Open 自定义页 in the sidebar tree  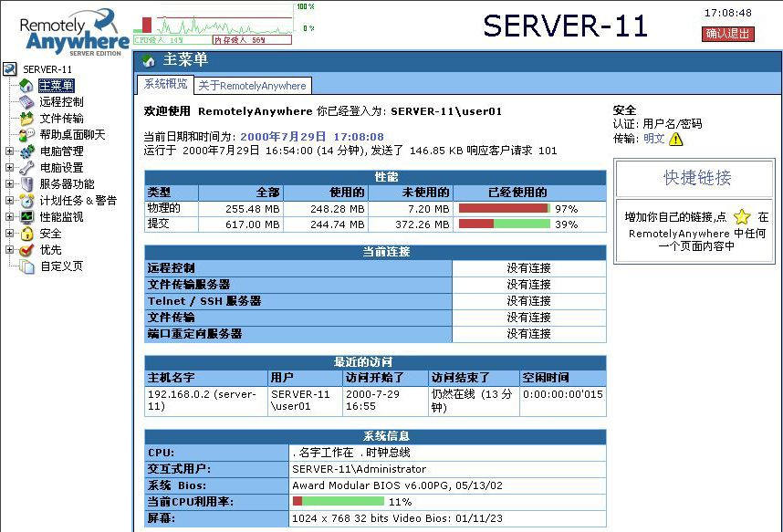coord(61,266)
